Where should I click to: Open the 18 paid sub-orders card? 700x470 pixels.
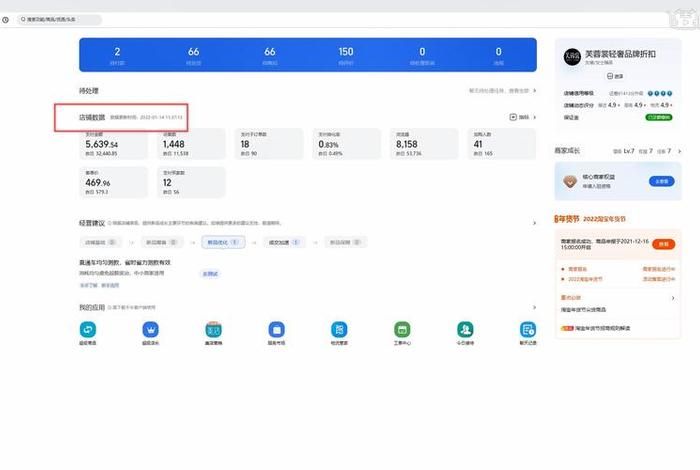click(x=269, y=144)
